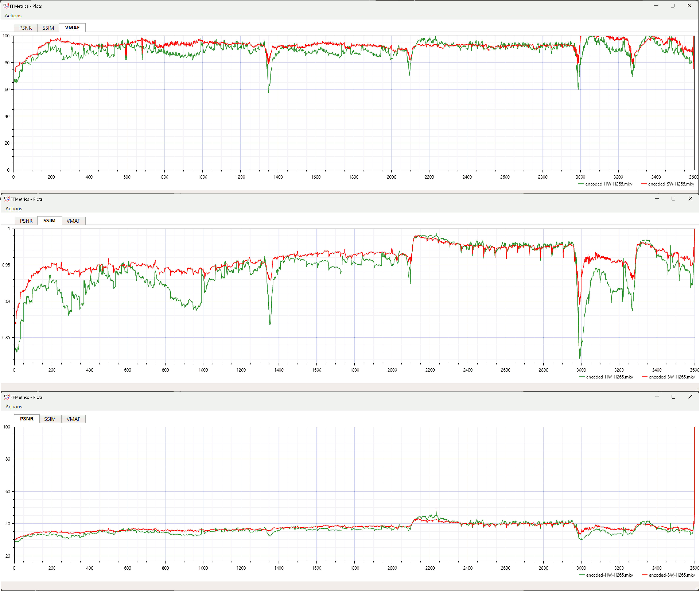This screenshot has width=700, height=591.
Task: Select VMAF tab in top window
Action: [72, 28]
